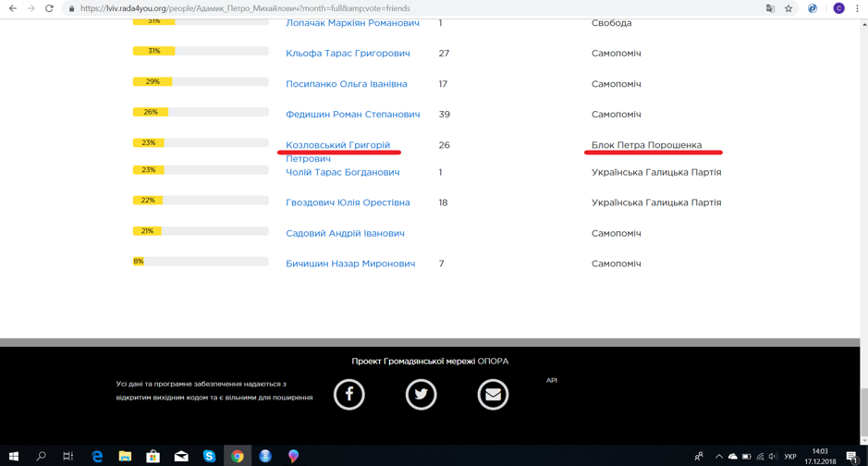The image size is (868, 466).
Task: Open the volume speaker tray icon
Action: 773,457
